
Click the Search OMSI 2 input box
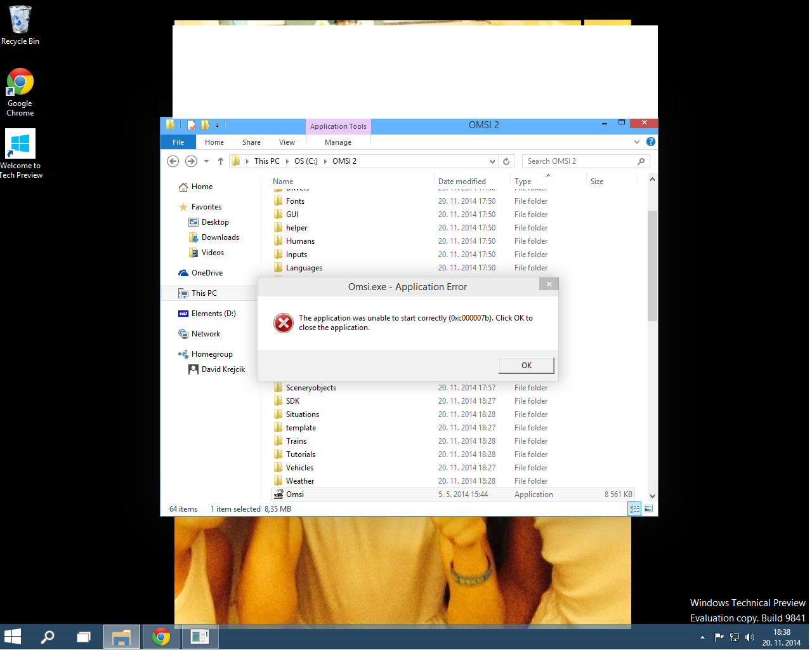579,161
